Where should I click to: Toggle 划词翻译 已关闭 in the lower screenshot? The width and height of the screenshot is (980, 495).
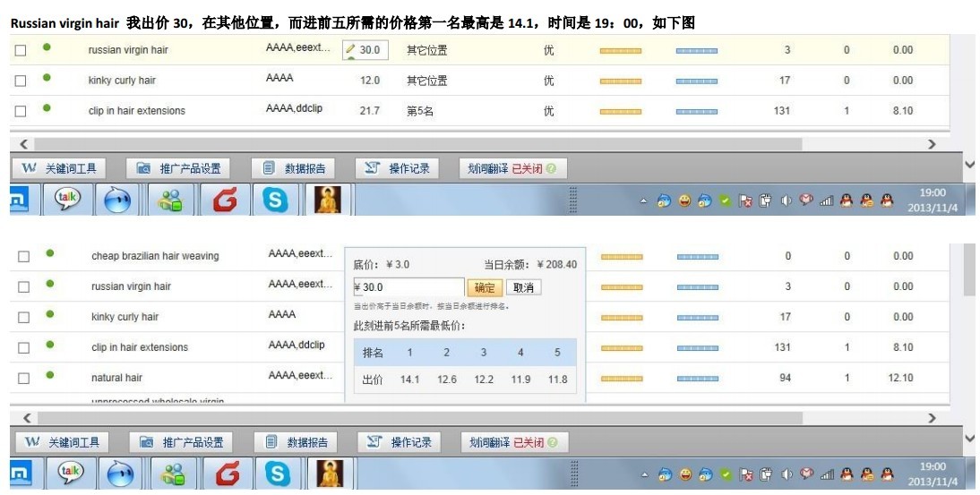[x=514, y=442]
